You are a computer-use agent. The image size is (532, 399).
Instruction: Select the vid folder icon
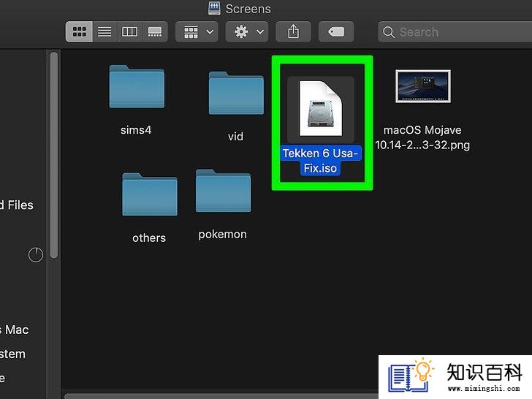[236, 93]
